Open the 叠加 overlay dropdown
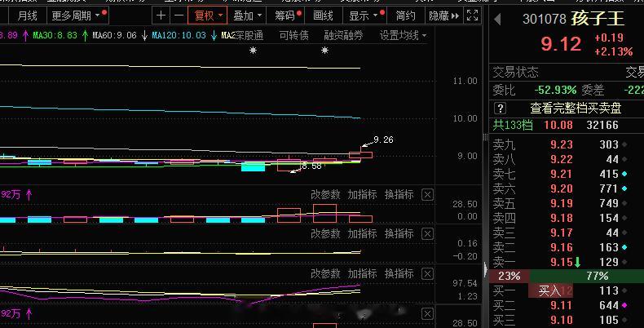 click(247, 16)
